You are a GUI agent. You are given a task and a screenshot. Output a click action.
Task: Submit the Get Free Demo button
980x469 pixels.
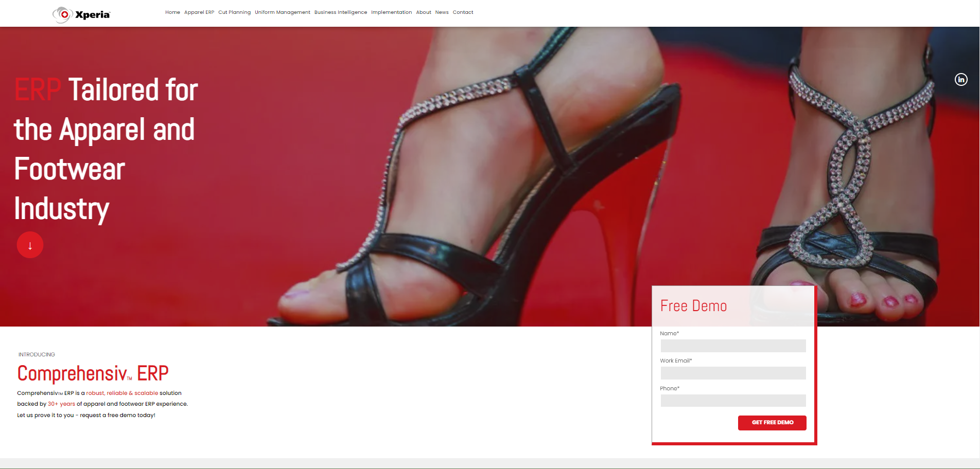pos(772,423)
